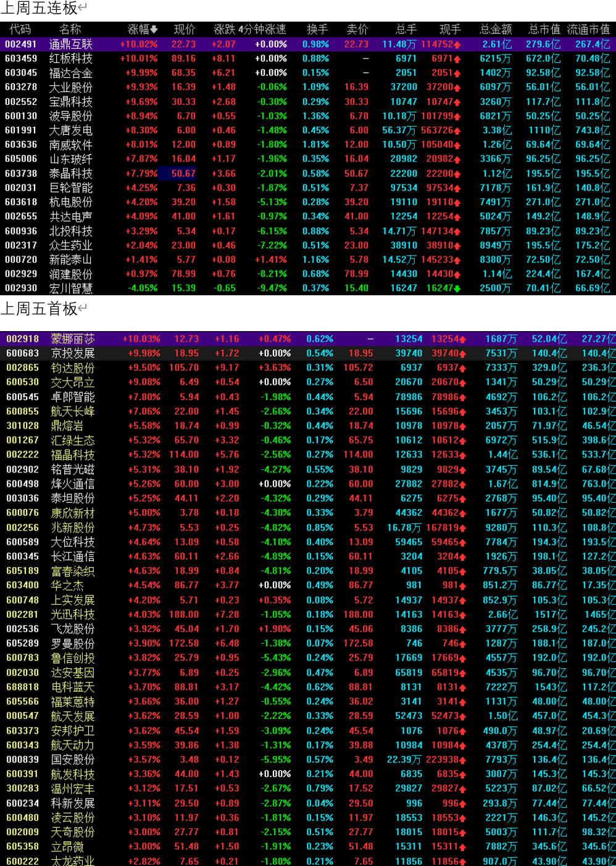
Task: Select stock name 国安股份
Action: pos(73,760)
